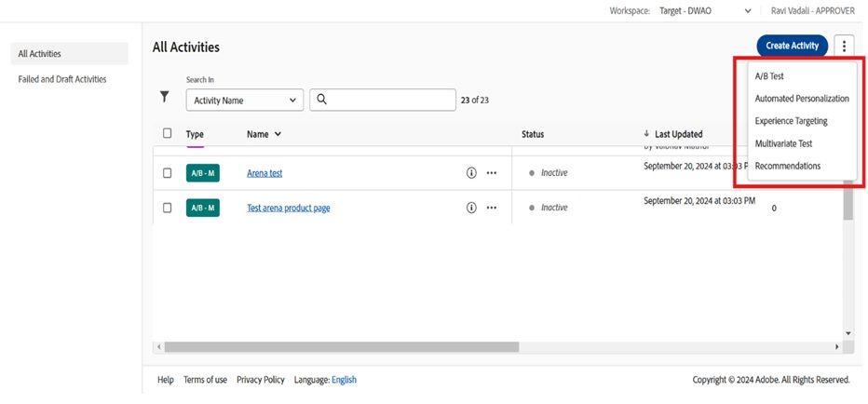868x404 pixels.
Task: Toggle the select-all checkbox in header
Action: (168, 134)
